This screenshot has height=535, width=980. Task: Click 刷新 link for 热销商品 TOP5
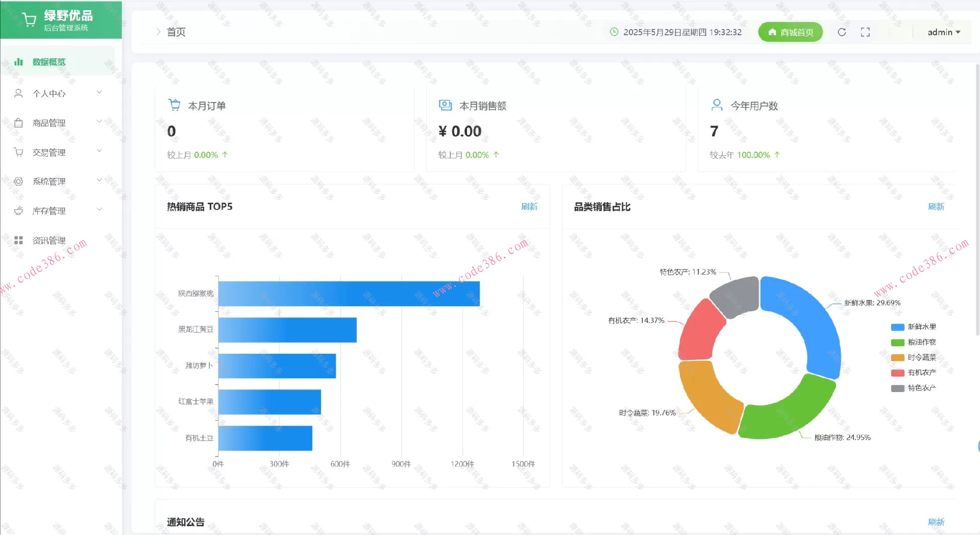[x=529, y=207]
